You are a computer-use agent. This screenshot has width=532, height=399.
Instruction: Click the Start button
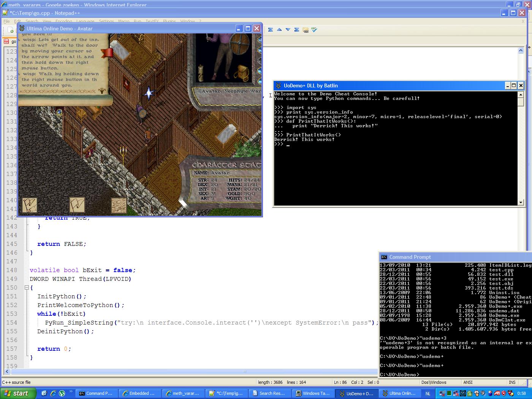[18, 393]
